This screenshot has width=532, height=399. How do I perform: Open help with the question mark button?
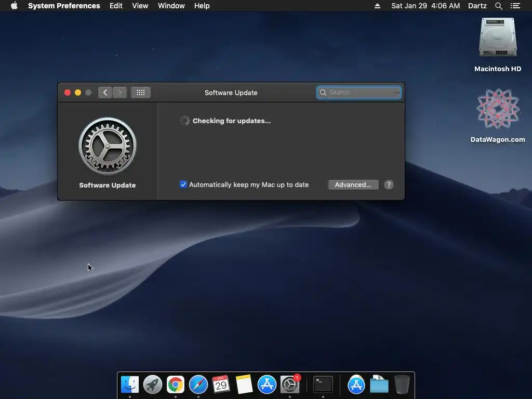point(389,184)
